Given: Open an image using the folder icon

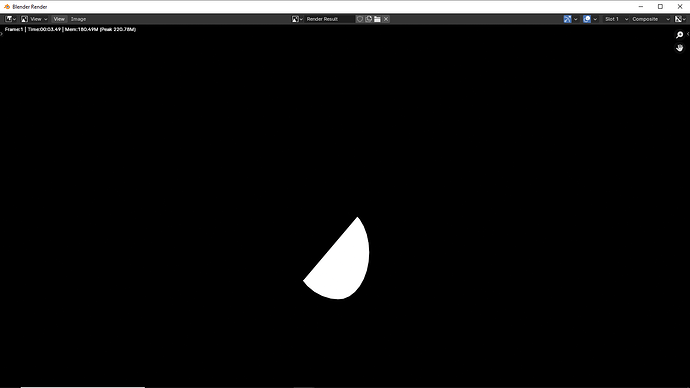Looking at the screenshot, I should [x=377, y=19].
